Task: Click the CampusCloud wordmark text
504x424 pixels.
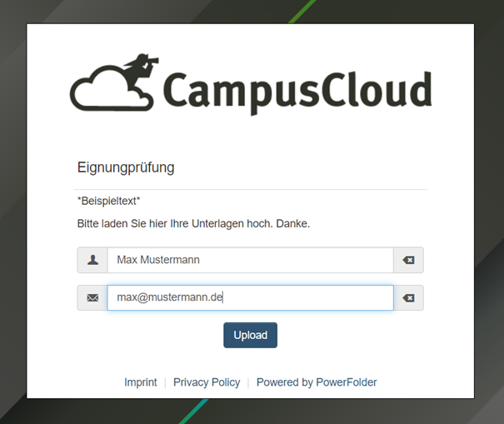Action: [297, 91]
